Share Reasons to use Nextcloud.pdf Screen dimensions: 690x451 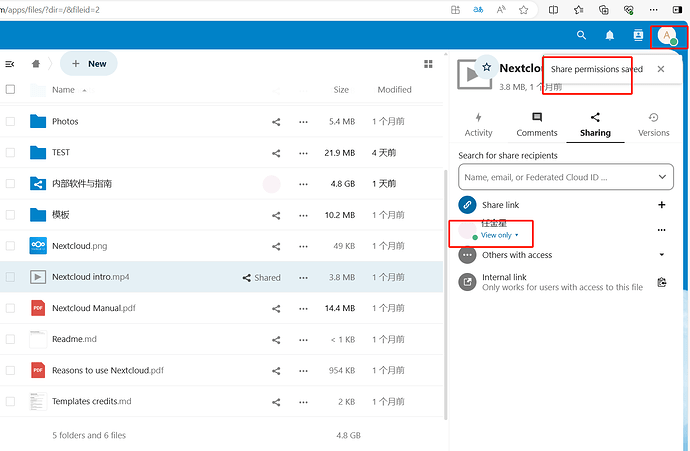coord(276,371)
